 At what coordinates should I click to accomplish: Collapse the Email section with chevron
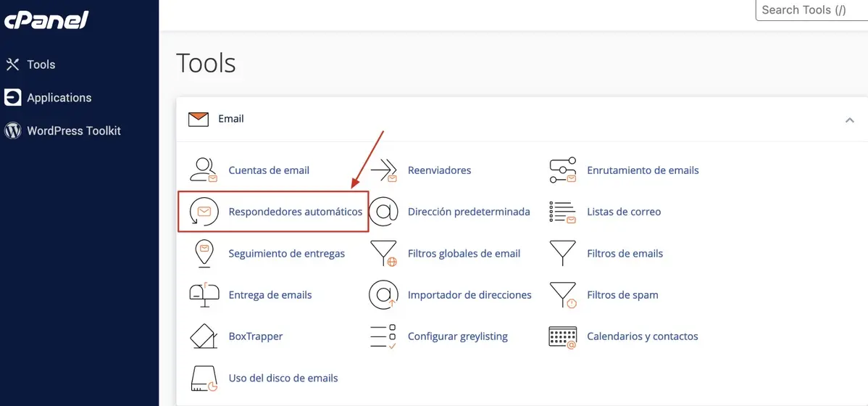coord(849,120)
